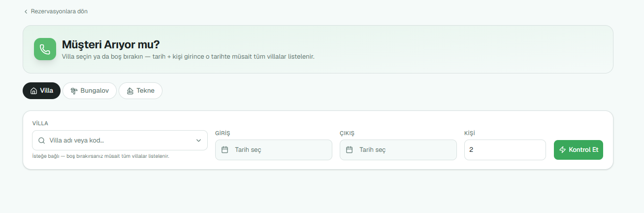
Task: Click the Müşteri Arıyor mu? heading
Action: (111, 44)
